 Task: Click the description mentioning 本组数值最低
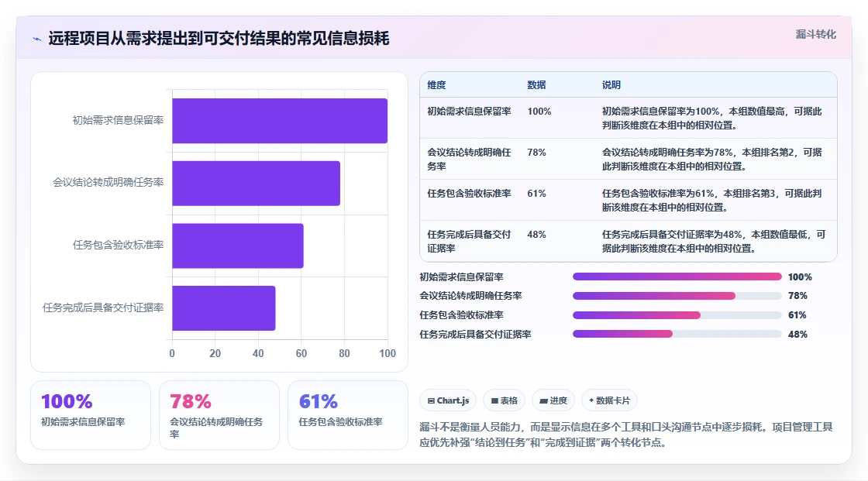pos(714,242)
